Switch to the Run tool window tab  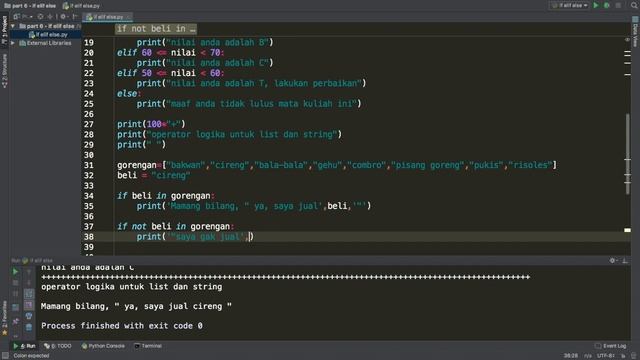click(x=24, y=346)
